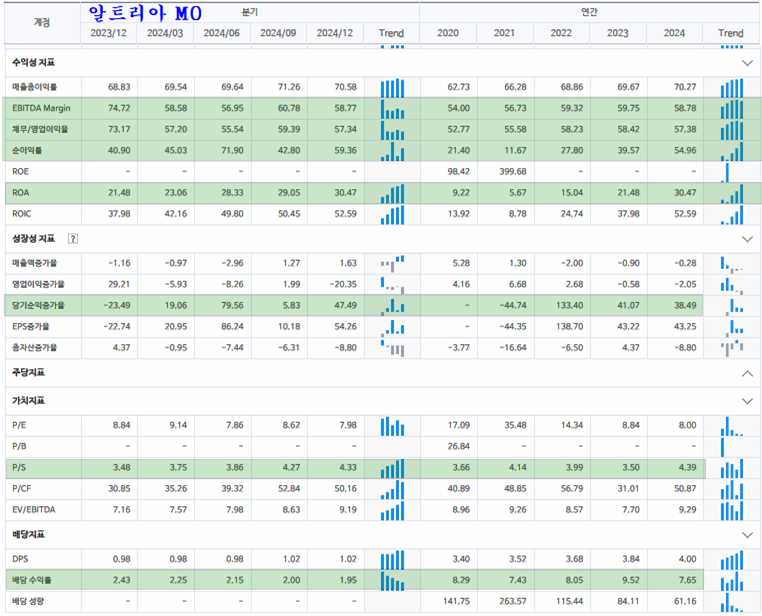This screenshot has height=616, width=762.
Task: Select the 연간 annual header
Action: coord(589,12)
